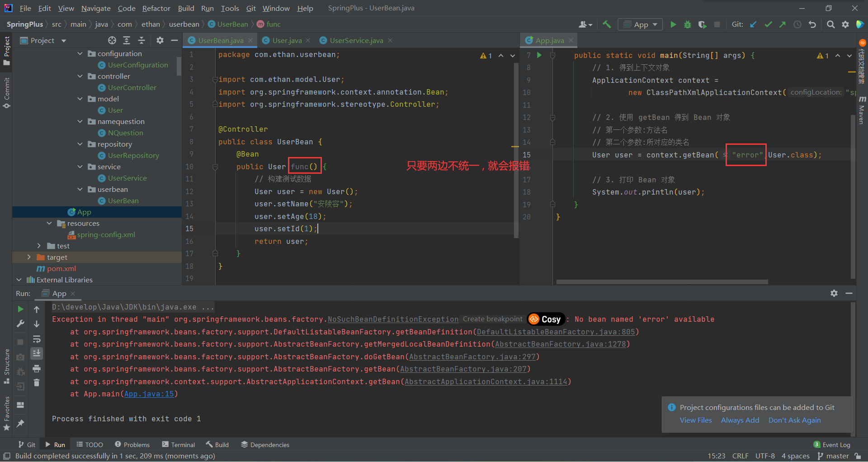Click Select Opened File target icon
The height and width of the screenshot is (462, 868).
112,40
